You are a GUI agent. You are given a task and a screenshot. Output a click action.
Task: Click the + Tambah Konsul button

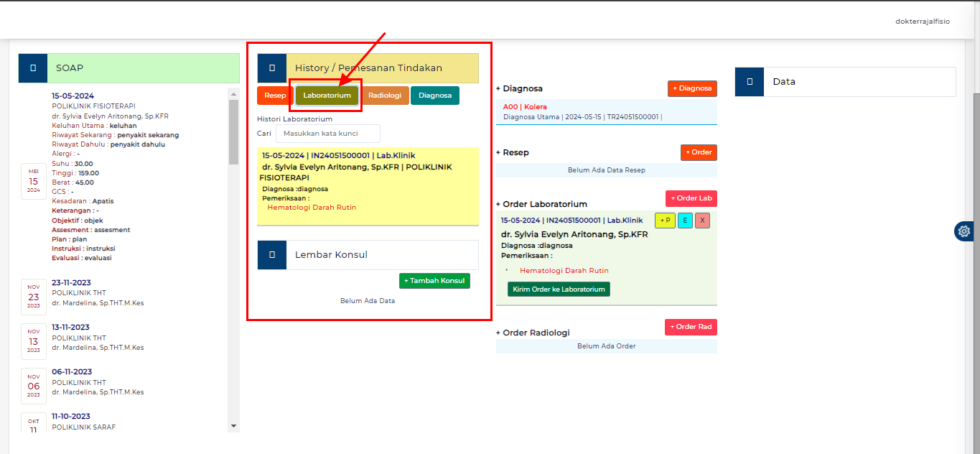(x=434, y=280)
